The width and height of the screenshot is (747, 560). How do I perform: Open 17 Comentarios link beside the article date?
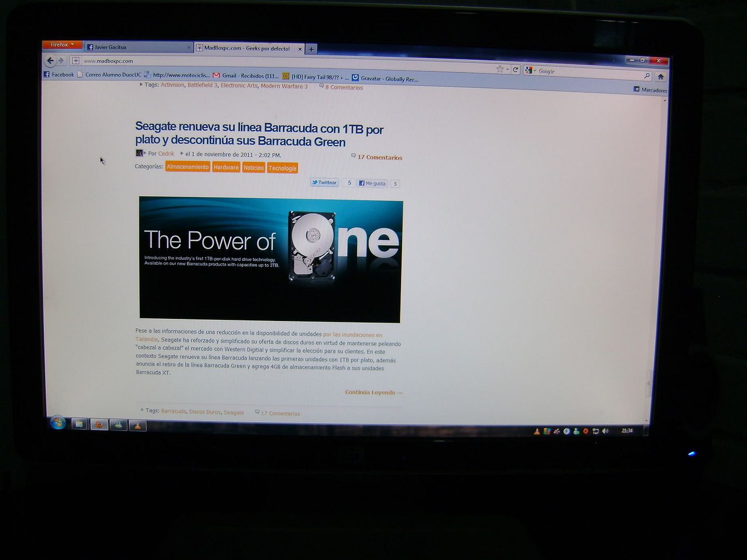point(380,157)
